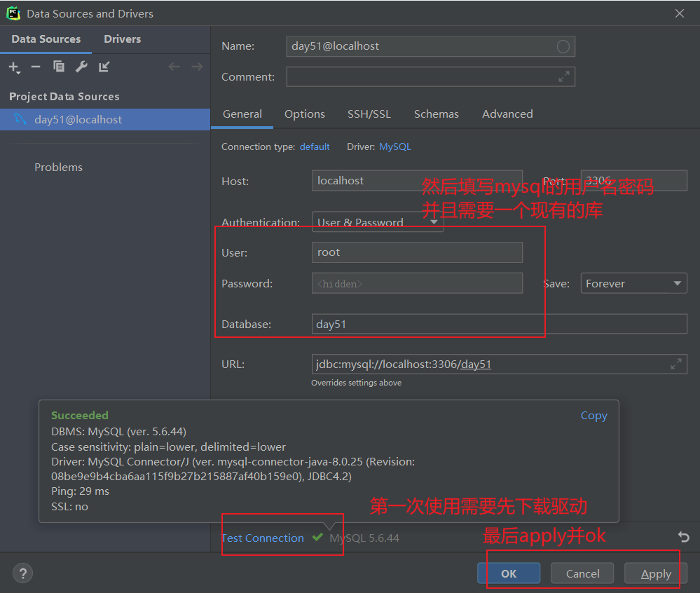
Task: Click the Test Connection link
Action: pos(263,538)
